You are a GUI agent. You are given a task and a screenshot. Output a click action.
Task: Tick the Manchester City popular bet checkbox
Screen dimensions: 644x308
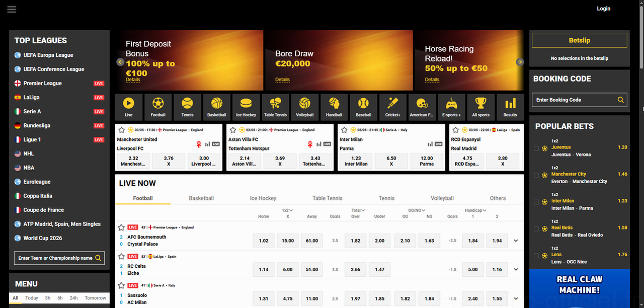point(536,175)
